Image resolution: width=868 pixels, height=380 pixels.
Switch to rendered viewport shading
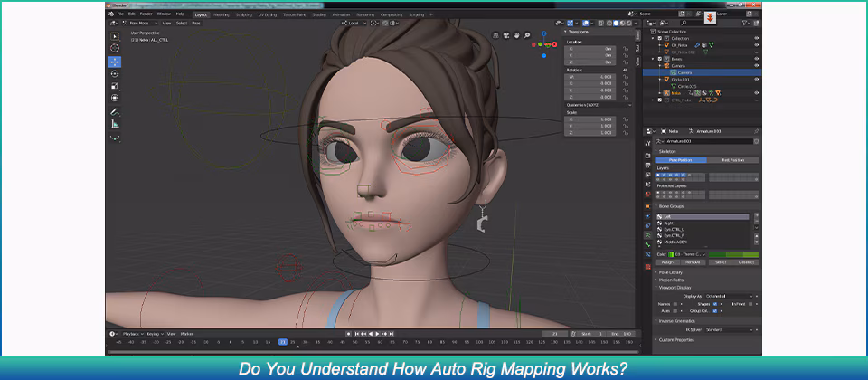click(629, 24)
